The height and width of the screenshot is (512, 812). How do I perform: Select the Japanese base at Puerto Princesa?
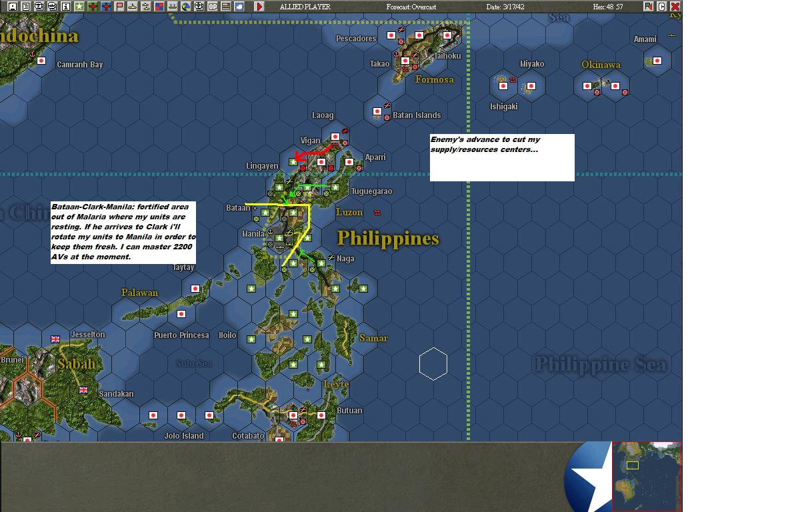coord(181,314)
